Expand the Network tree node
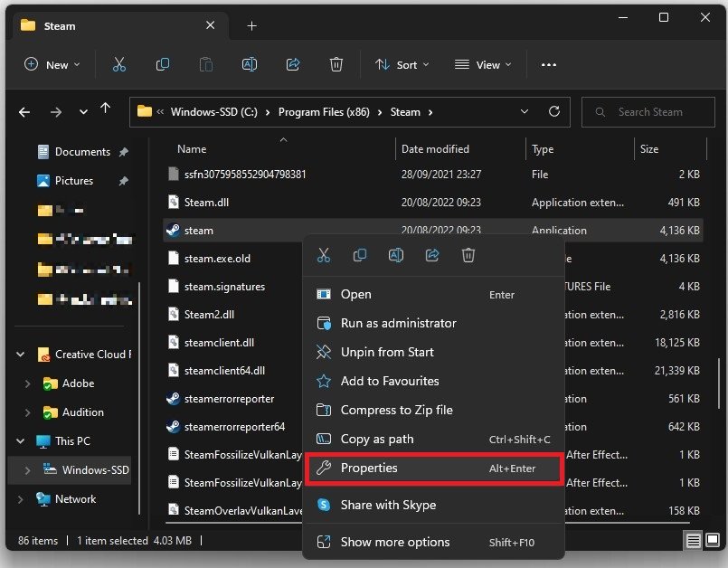Viewport: 728px width, 568px height. point(20,498)
